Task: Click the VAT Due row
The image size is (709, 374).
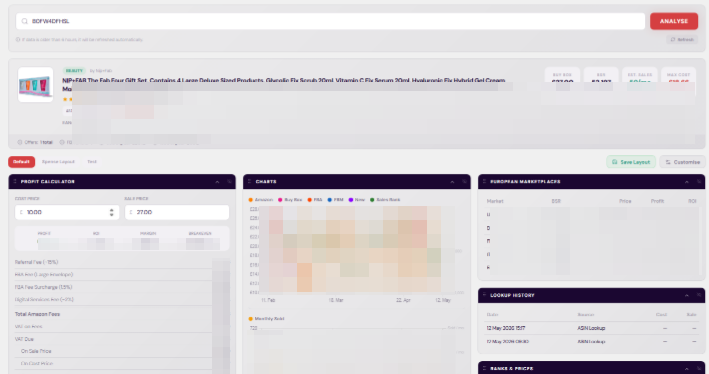Action: pyautogui.click(x=122, y=339)
